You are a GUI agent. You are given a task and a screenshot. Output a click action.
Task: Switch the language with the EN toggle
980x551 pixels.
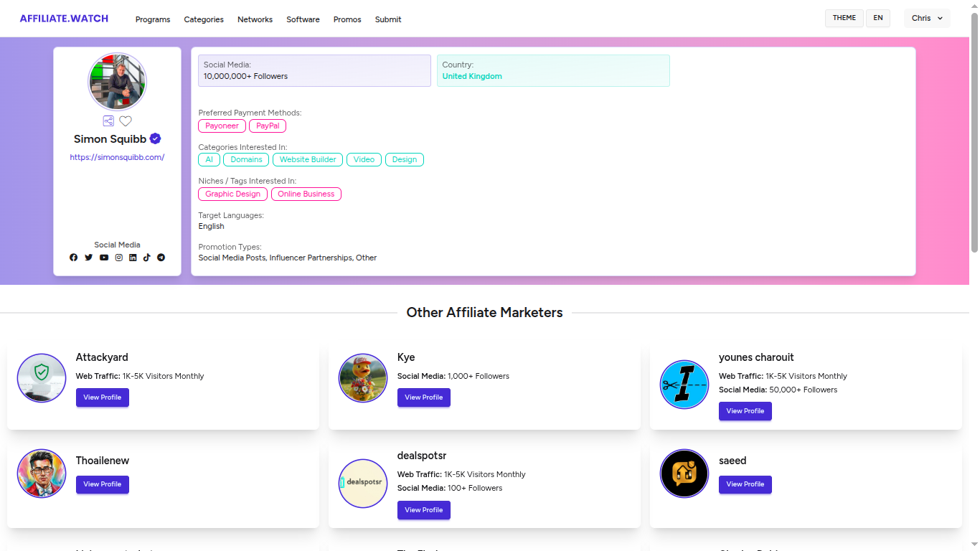[x=877, y=18]
